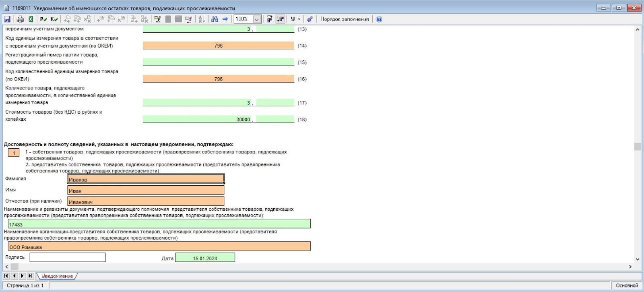The height and width of the screenshot is (292, 644).
Task: Run the green P check icon
Action: 43,19
